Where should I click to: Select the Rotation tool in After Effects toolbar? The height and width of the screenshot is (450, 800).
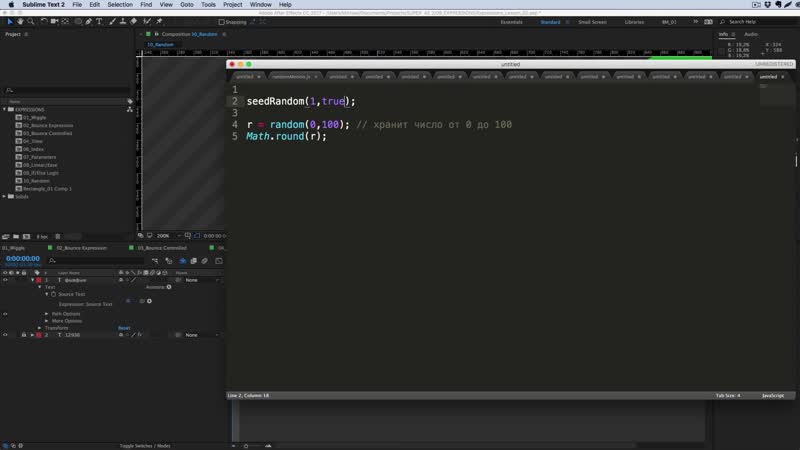[44, 21]
